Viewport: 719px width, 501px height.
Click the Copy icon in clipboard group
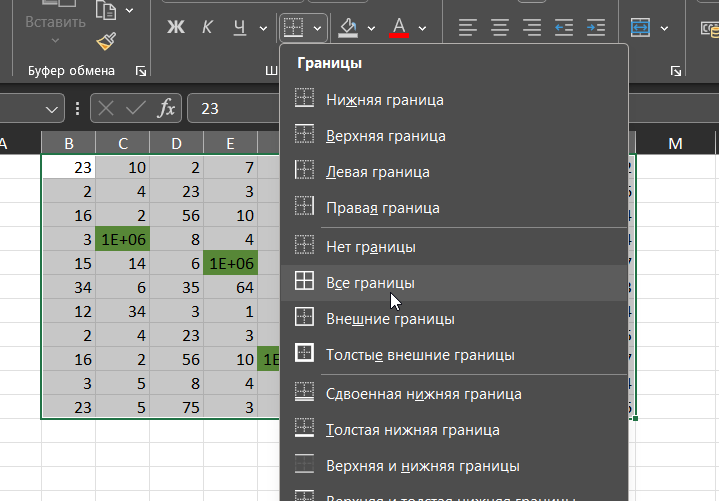coord(106,10)
